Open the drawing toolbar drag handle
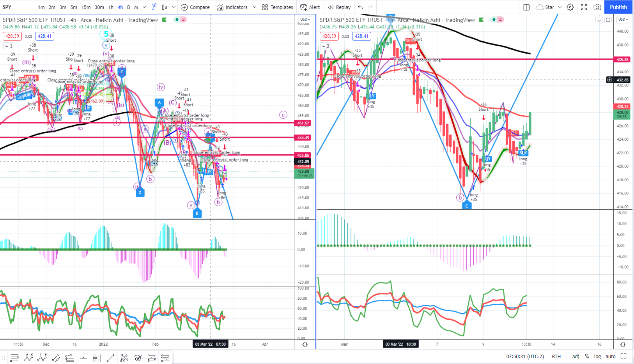The width and height of the screenshot is (634, 364). pyautogui.click(x=4, y=358)
